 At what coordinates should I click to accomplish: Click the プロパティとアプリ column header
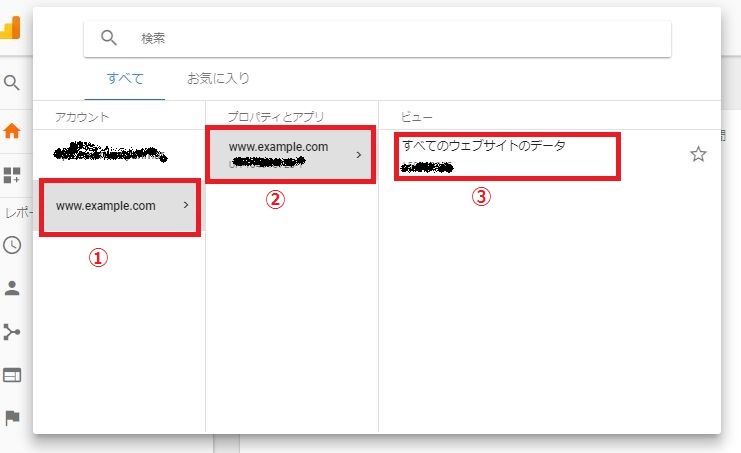(276, 117)
